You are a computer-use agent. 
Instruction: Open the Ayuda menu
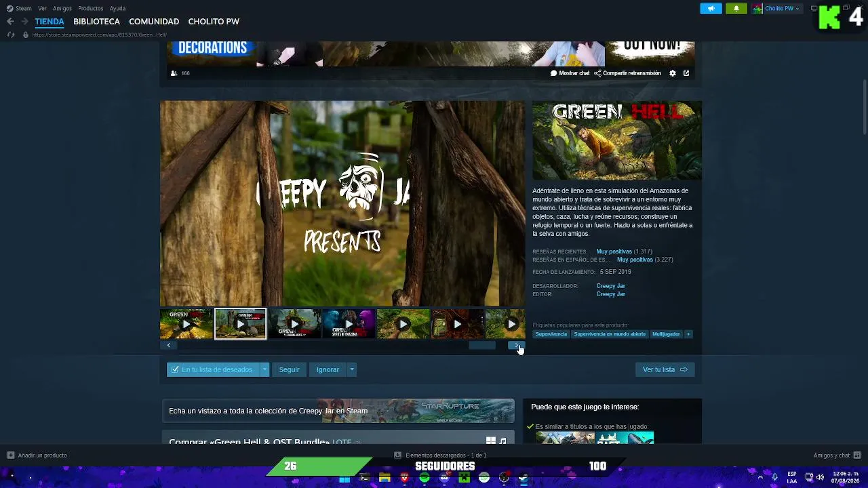click(x=117, y=9)
